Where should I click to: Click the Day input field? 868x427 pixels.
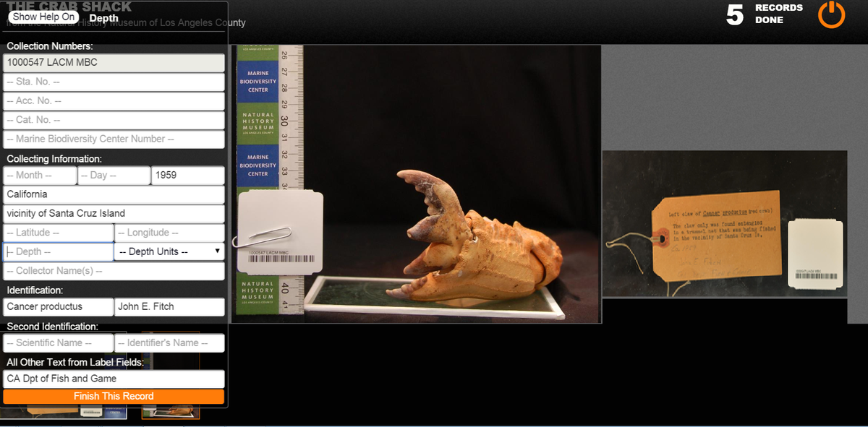(x=114, y=176)
